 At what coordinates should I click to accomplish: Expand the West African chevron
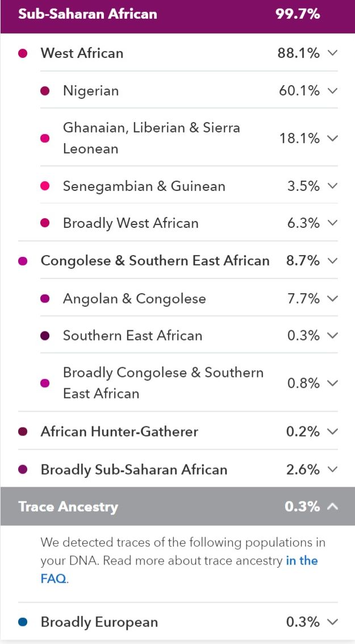(x=333, y=53)
